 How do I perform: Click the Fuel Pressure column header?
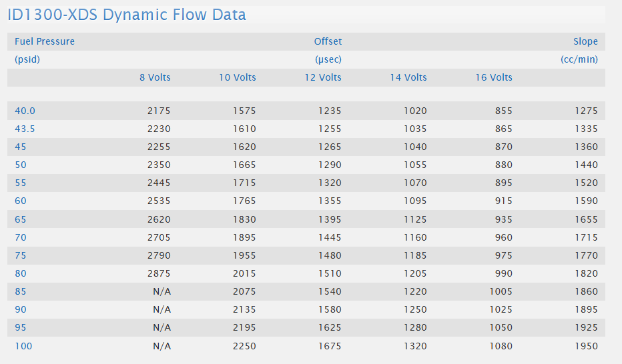click(x=45, y=41)
